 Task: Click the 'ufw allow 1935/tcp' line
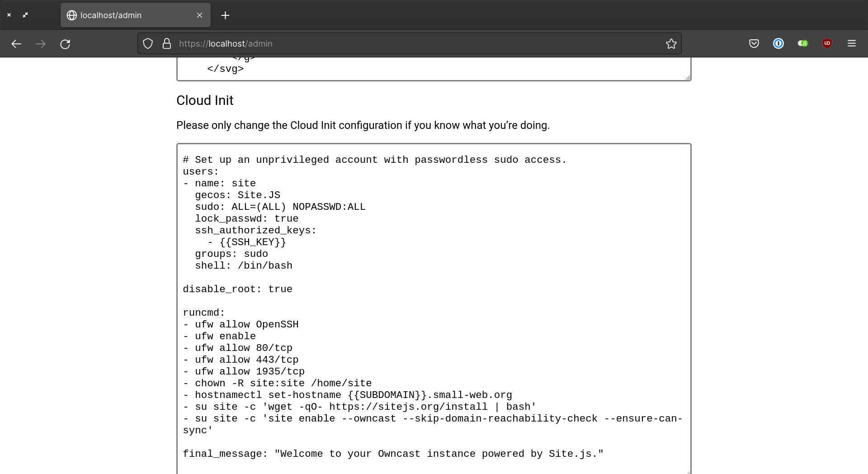(x=244, y=372)
